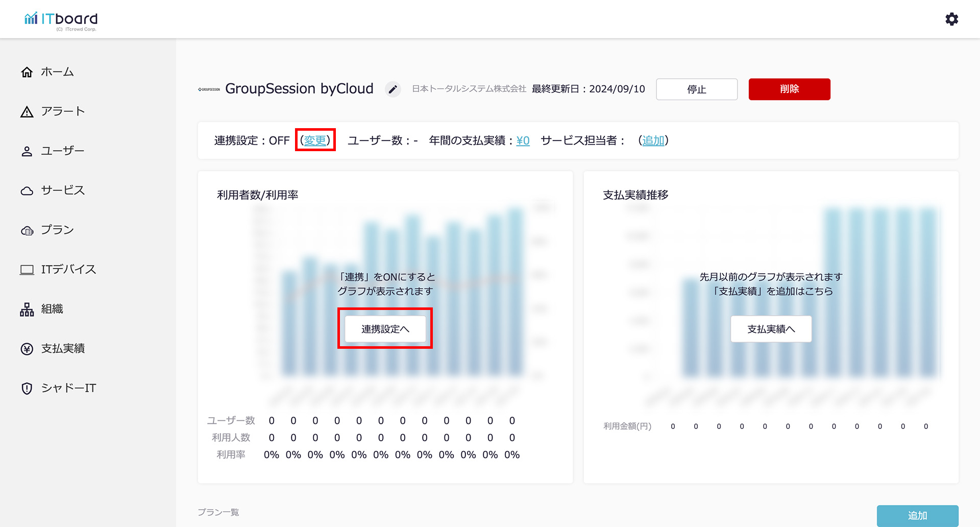Open settings via the gear icon
Screen dimensions: 980x527
tap(951, 19)
